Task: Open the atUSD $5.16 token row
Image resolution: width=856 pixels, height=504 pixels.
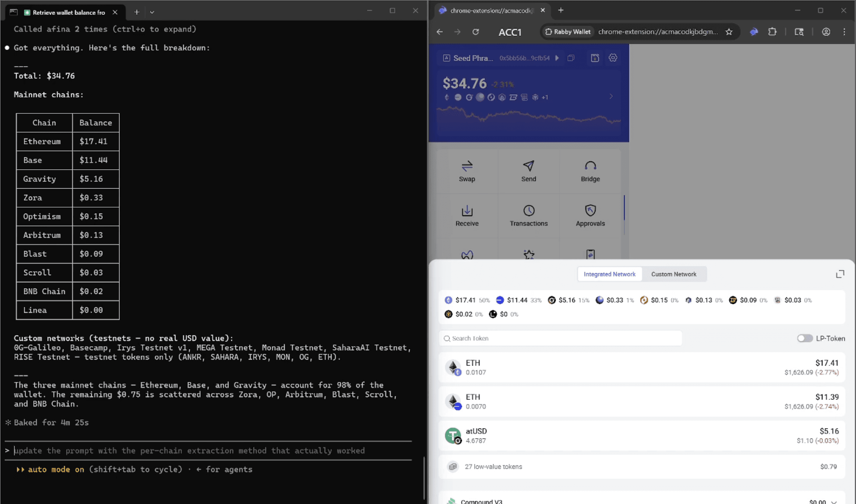Action: 642,436
